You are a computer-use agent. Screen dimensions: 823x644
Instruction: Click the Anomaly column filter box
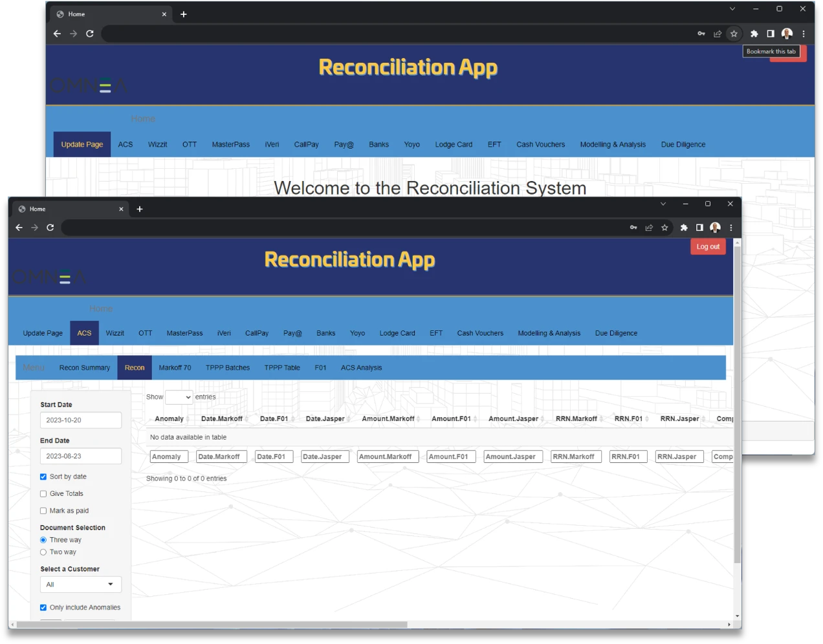(x=170, y=456)
